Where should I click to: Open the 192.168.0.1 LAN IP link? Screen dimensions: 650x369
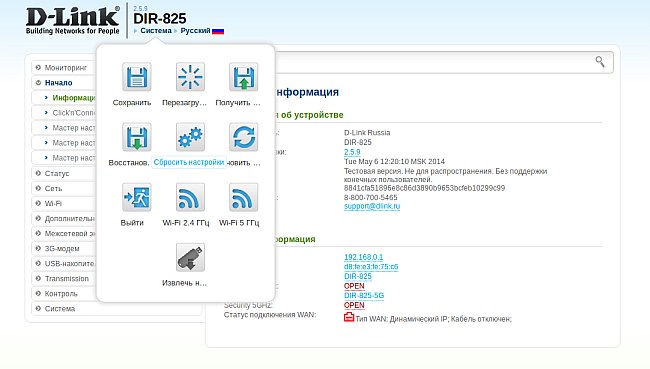[x=364, y=257]
